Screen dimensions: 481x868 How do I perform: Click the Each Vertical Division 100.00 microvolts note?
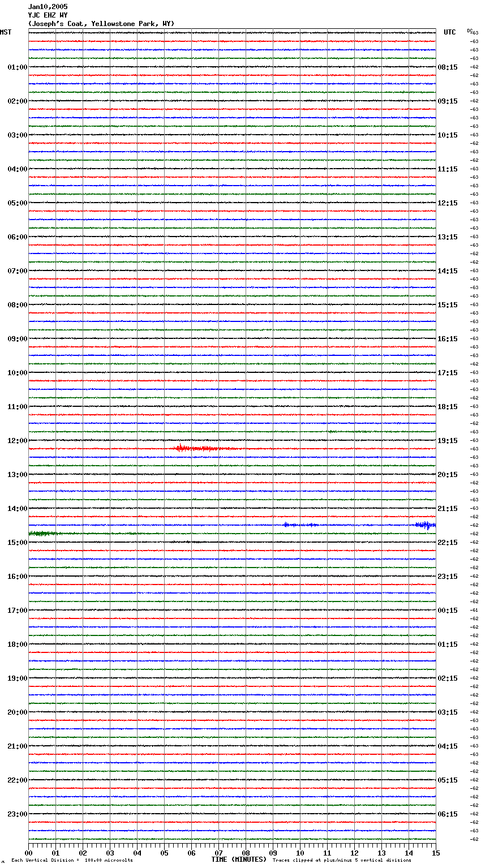click(72, 860)
